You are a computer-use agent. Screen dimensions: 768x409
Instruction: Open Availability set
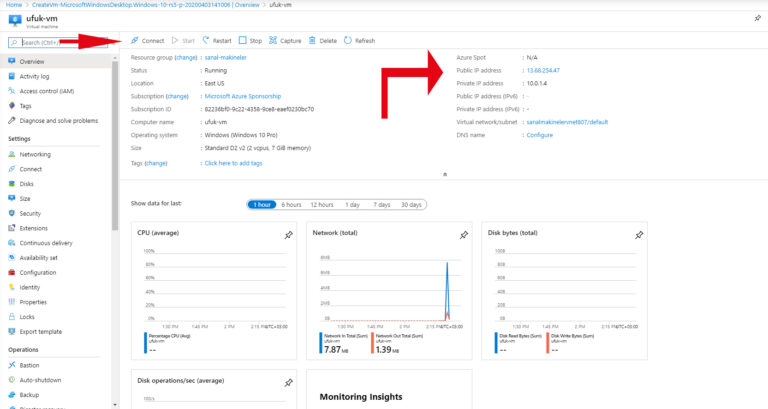[38, 258]
